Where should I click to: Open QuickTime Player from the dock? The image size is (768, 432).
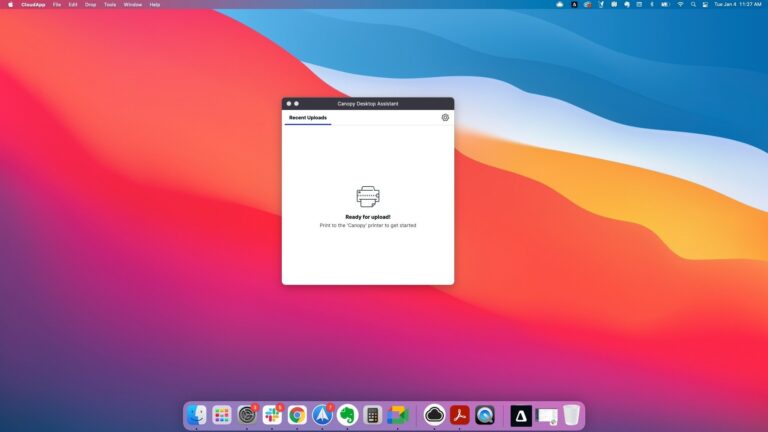coord(484,415)
